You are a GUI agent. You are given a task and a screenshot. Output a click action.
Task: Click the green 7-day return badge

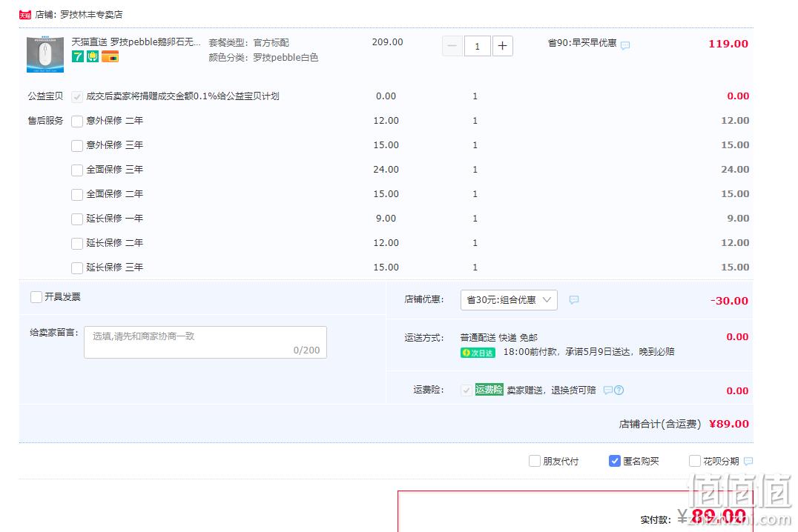click(77, 56)
